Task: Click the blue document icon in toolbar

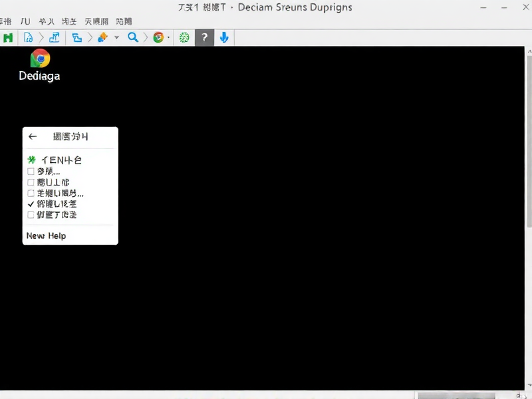Action: pos(28,38)
